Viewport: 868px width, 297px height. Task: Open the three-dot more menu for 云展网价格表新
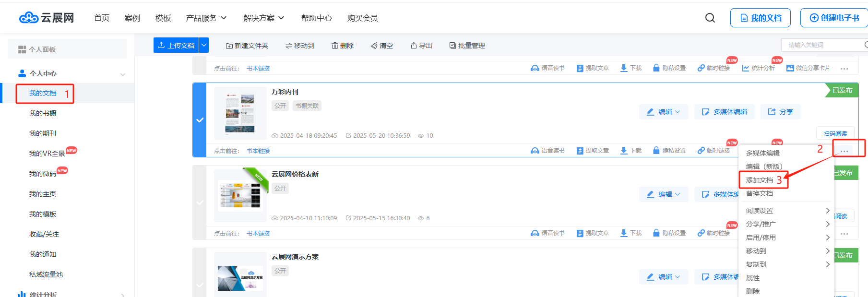coord(844,234)
